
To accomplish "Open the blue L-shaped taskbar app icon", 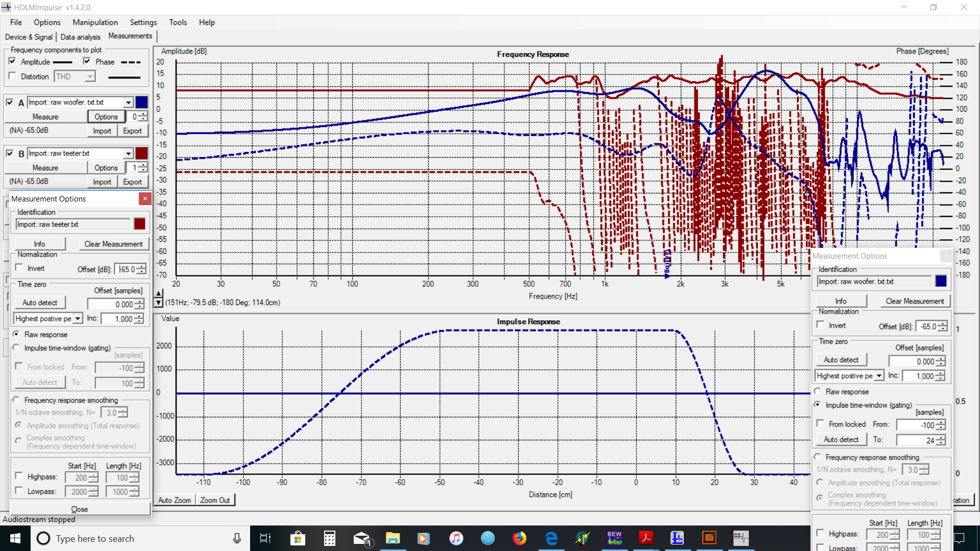I will tap(677, 538).
